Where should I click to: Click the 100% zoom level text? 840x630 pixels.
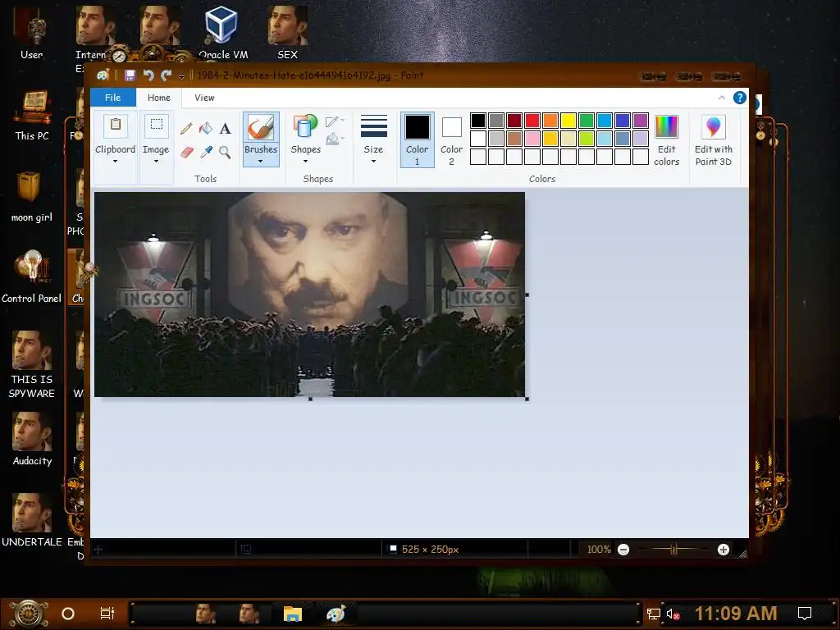coord(598,550)
